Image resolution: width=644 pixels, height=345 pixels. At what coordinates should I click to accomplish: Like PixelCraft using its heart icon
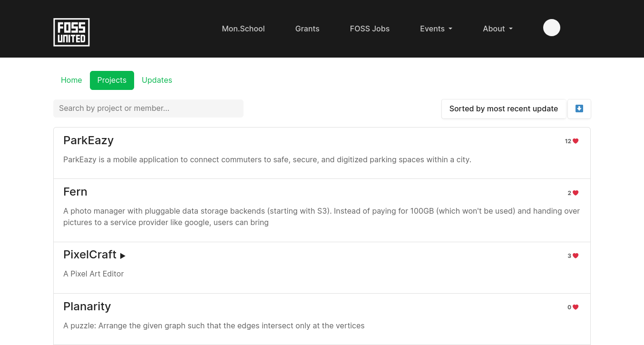tap(576, 256)
